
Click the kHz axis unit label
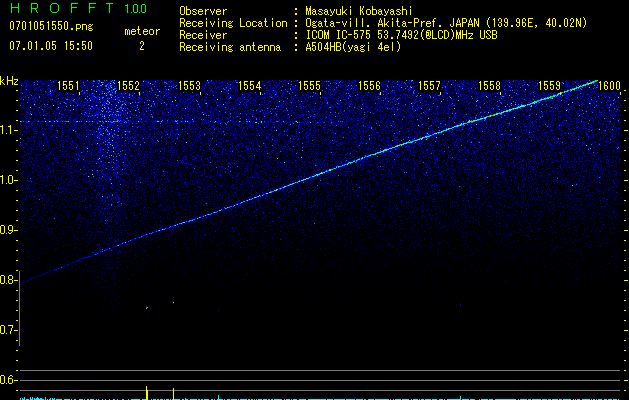[9, 81]
